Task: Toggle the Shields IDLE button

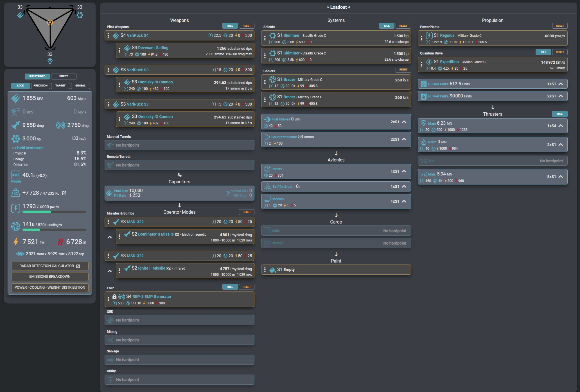Action: click(x=387, y=26)
